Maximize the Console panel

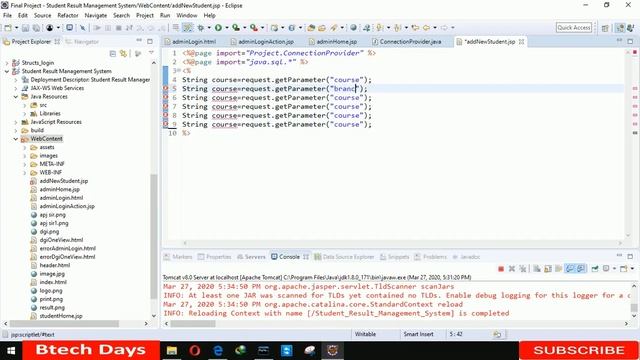click(630, 256)
